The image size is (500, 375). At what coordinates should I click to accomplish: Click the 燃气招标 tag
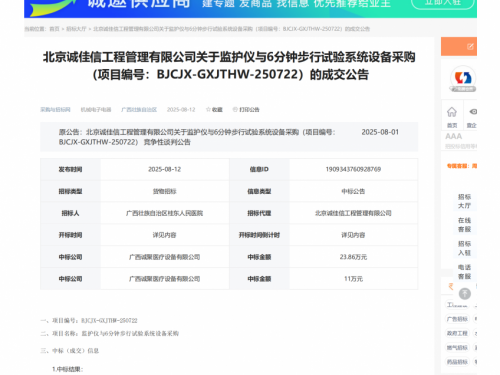pyautogui.click(x=457, y=348)
